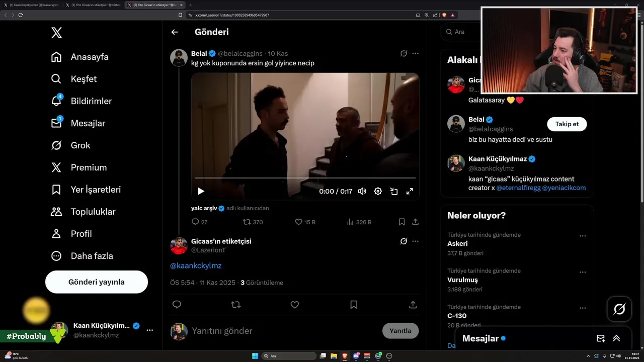Screen dimensions: 644x362
Task: Repost Belal's post with 370 reposts
Action: 253,222
